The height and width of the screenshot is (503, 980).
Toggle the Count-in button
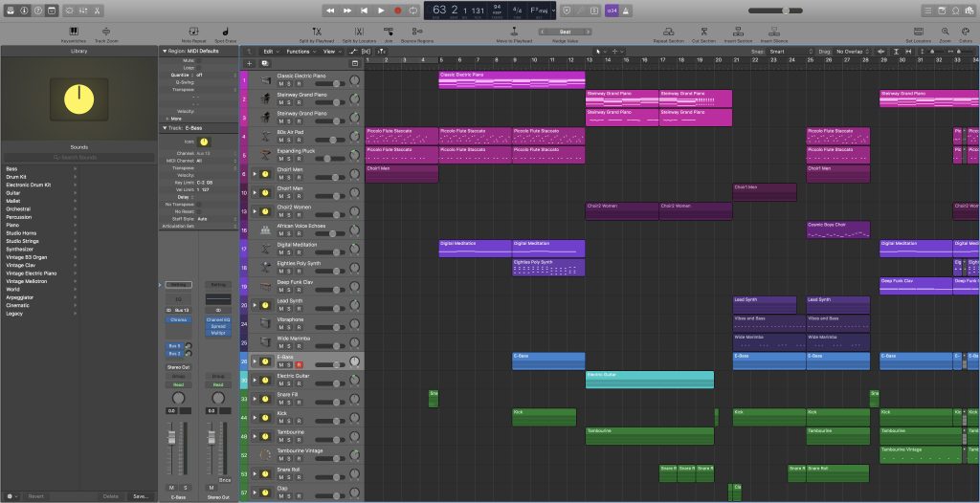(x=612, y=11)
